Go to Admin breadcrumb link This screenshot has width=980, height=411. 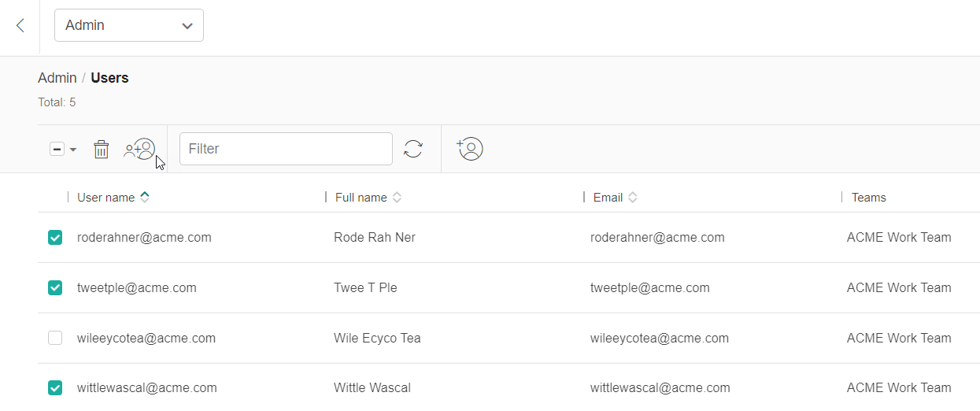pyautogui.click(x=57, y=78)
